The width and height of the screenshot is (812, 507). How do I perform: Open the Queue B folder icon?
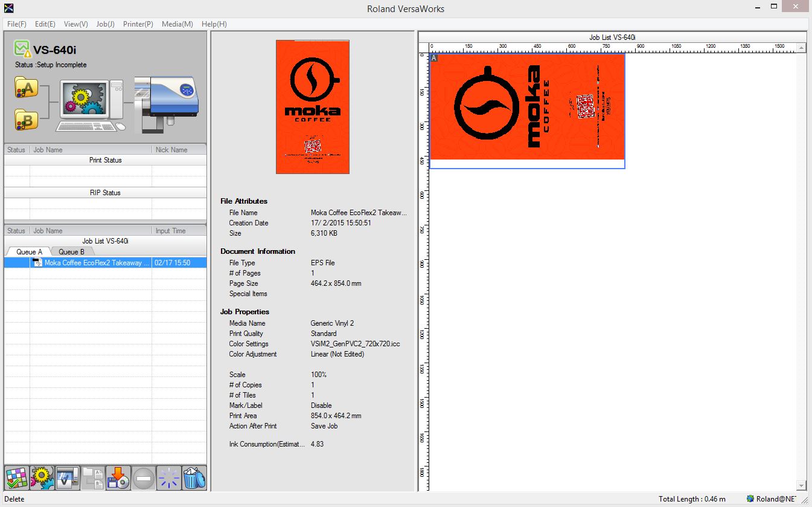pos(27,120)
